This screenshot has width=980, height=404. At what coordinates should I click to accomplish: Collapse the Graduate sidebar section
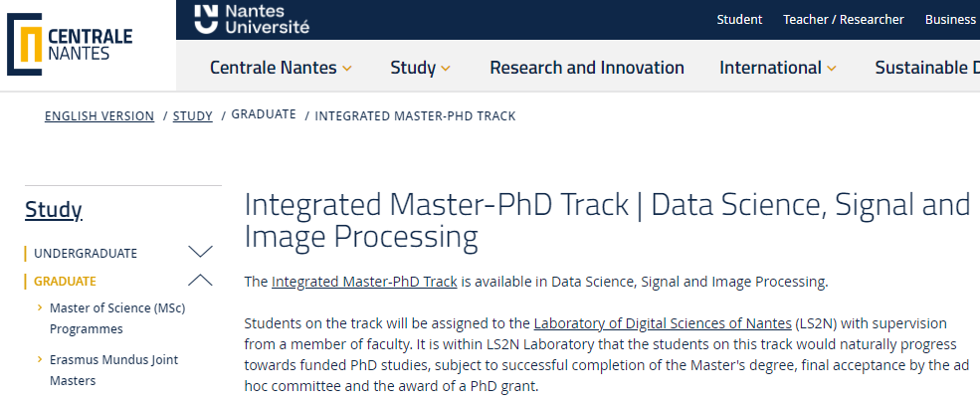tap(200, 281)
